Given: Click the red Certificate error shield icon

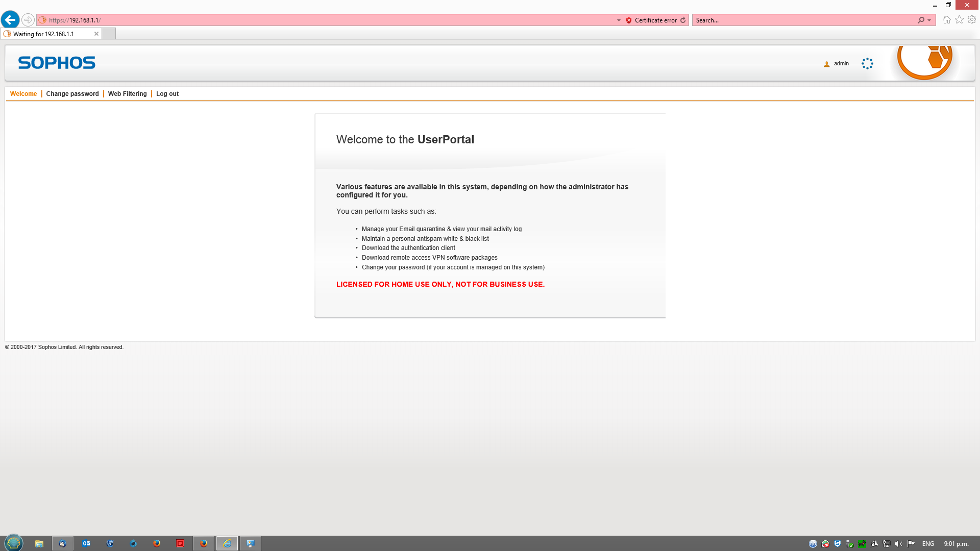Looking at the screenshot, I should click(x=629, y=20).
